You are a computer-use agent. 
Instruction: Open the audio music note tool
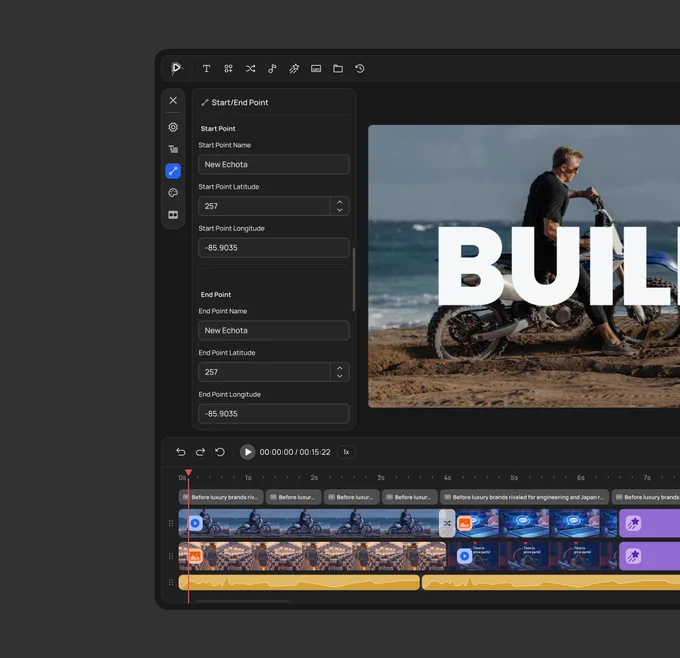pyautogui.click(x=272, y=69)
